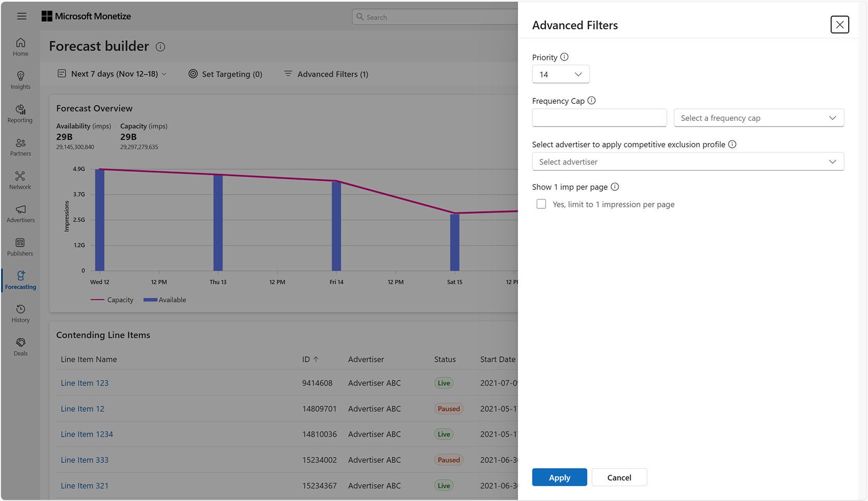Toggle the Available legend under the chart
The width and height of the screenshot is (868, 501).
coord(165,299)
